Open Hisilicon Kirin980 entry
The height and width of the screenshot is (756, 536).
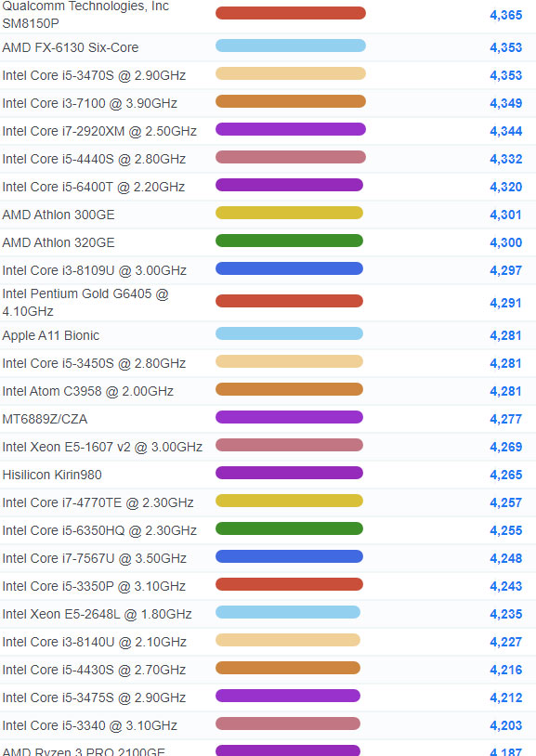[52, 475]
